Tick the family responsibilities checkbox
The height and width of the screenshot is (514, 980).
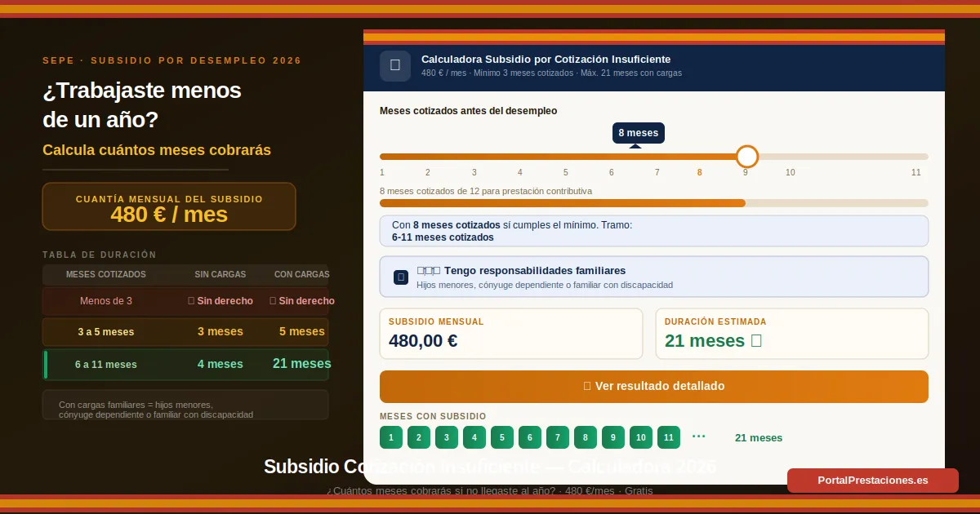401,277
